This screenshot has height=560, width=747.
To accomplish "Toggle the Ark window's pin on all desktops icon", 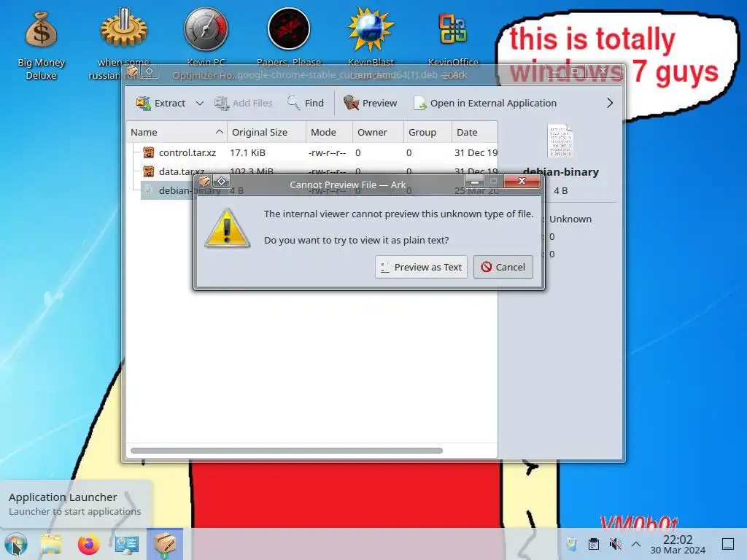I will 149,71.
